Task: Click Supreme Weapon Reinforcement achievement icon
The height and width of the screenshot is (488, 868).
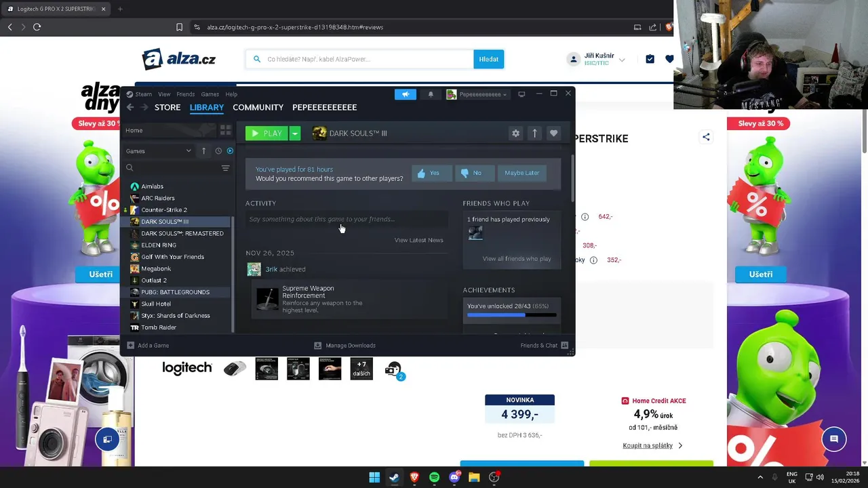Action: [x=267, y=298]
